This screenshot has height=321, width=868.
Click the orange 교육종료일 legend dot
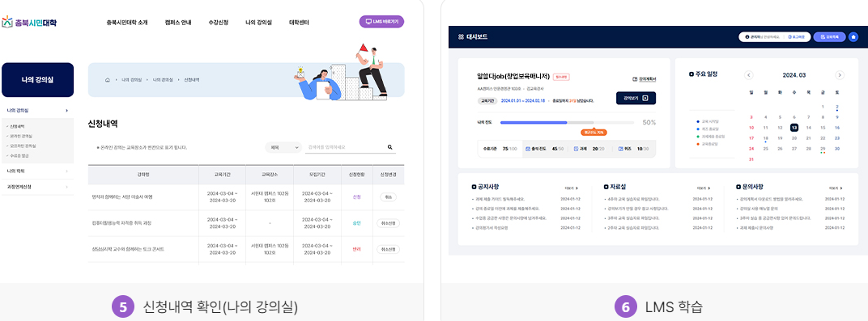pyautogui.click(x=698, y=144)
